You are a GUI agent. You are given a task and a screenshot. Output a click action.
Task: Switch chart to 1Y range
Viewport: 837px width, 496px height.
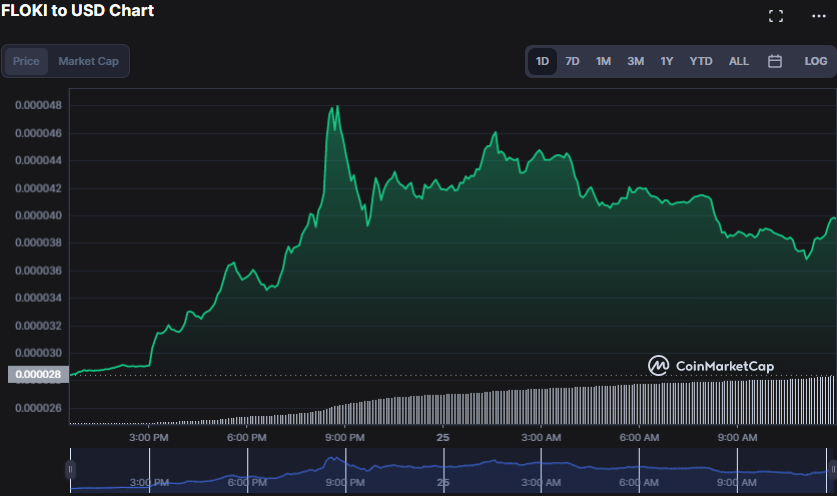(667, 61)
